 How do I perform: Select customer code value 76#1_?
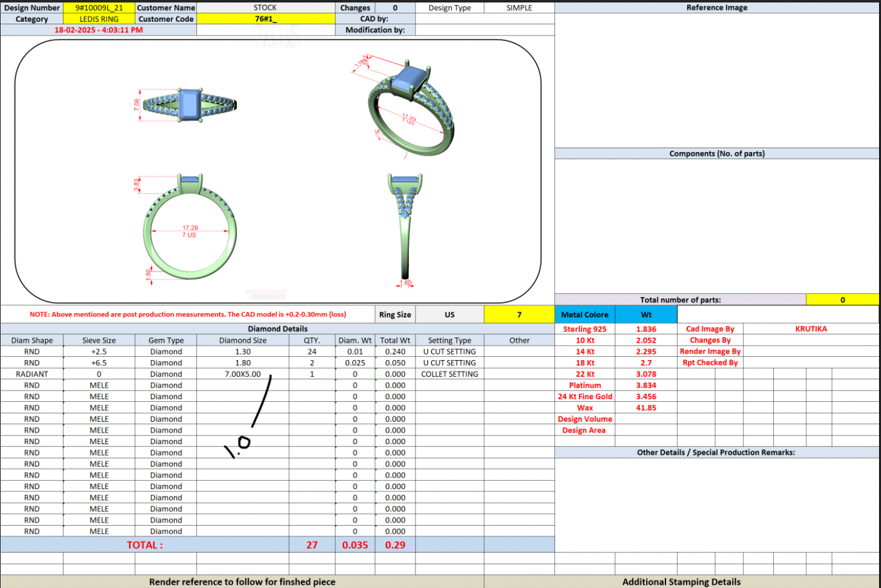tap(265, 19)
